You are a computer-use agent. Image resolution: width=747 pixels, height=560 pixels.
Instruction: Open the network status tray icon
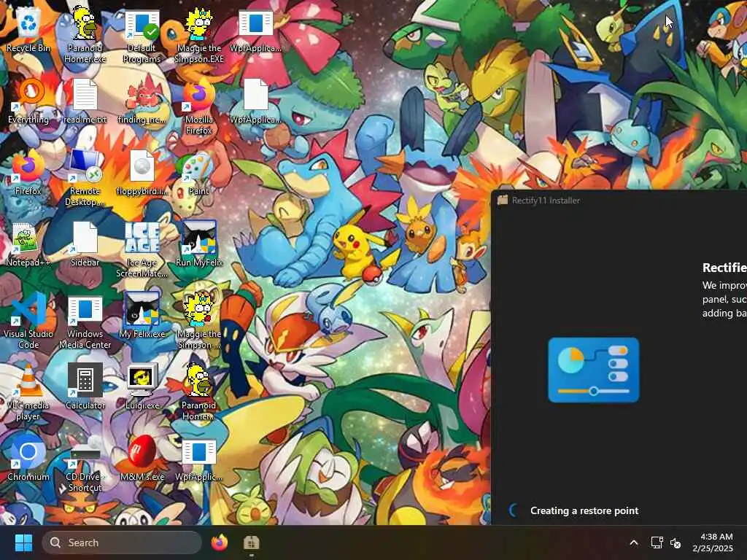(x=657, y=542)
